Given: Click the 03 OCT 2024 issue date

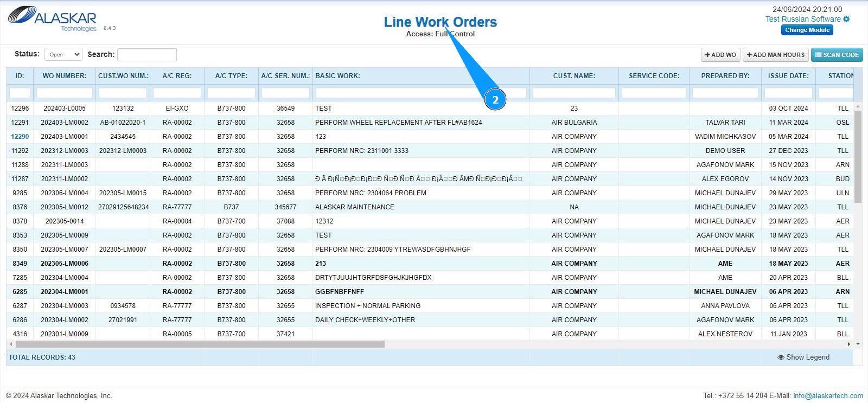Looking at the screenshot, I should [788, 108].
